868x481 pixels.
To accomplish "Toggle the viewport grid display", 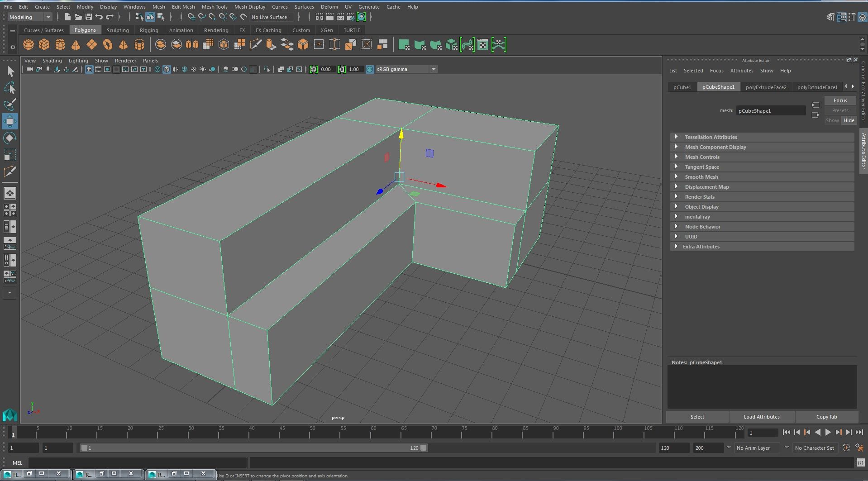I will point(89,69).
